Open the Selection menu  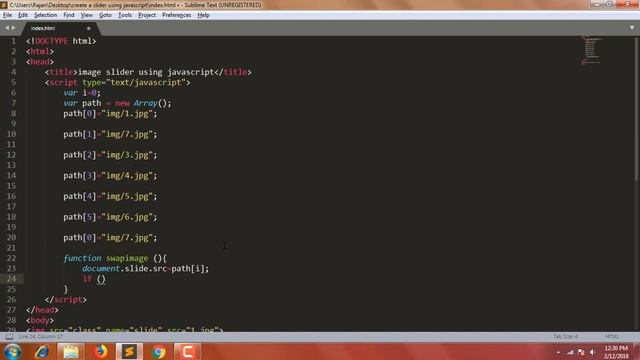(x=45, y=15)
